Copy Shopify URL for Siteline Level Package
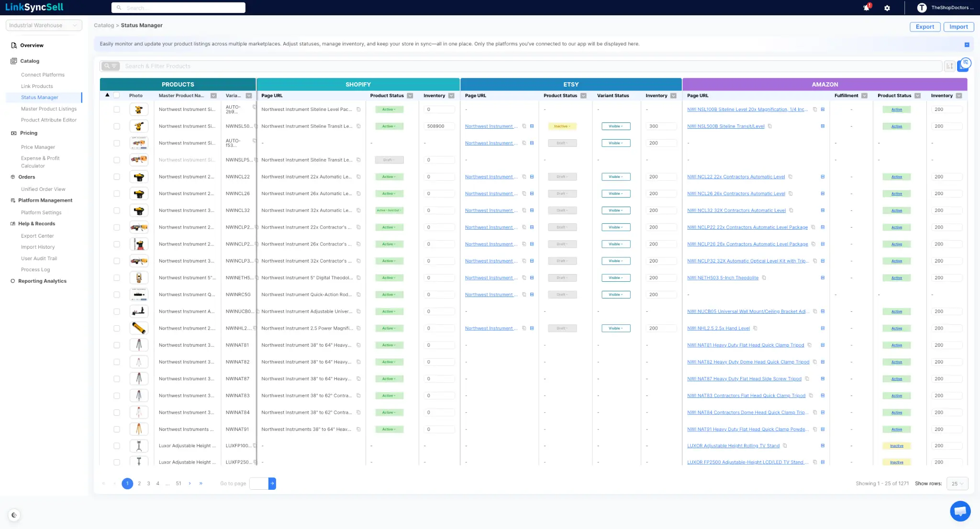This screenshot has height=529, width=980. click(x=358, y=110)
